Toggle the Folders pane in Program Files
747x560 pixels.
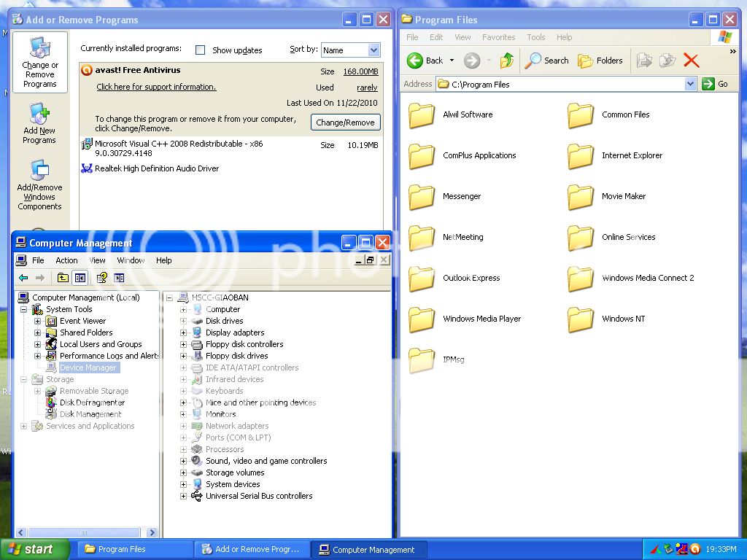(600, 61)
